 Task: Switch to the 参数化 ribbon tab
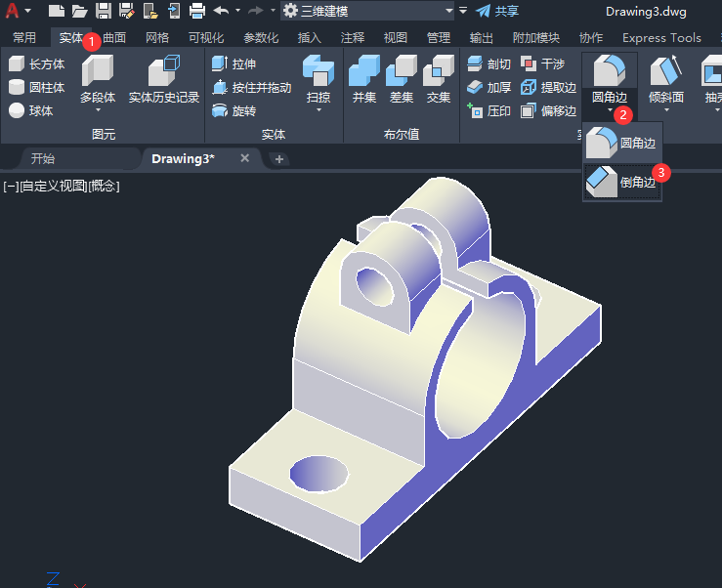[x=261, y=38]
